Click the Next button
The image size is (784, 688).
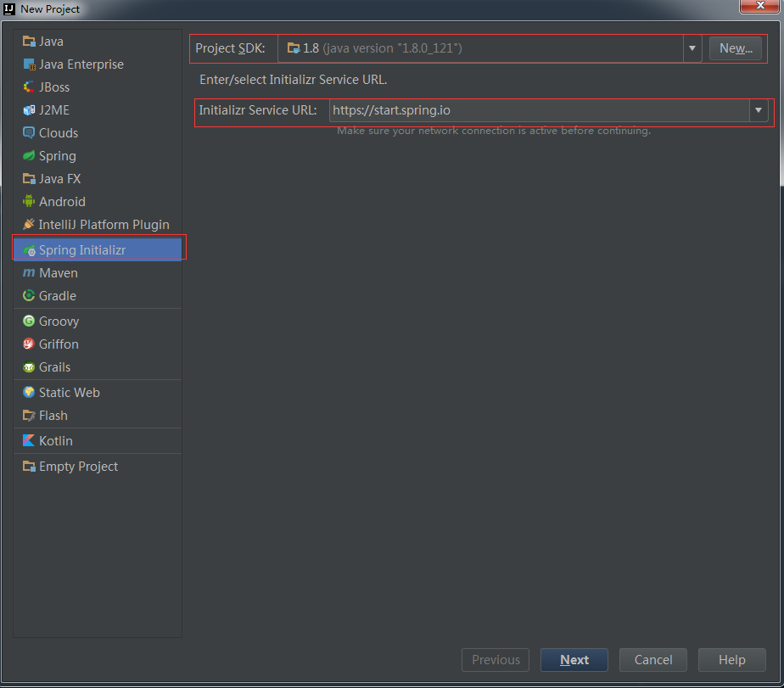coord(574,660)
